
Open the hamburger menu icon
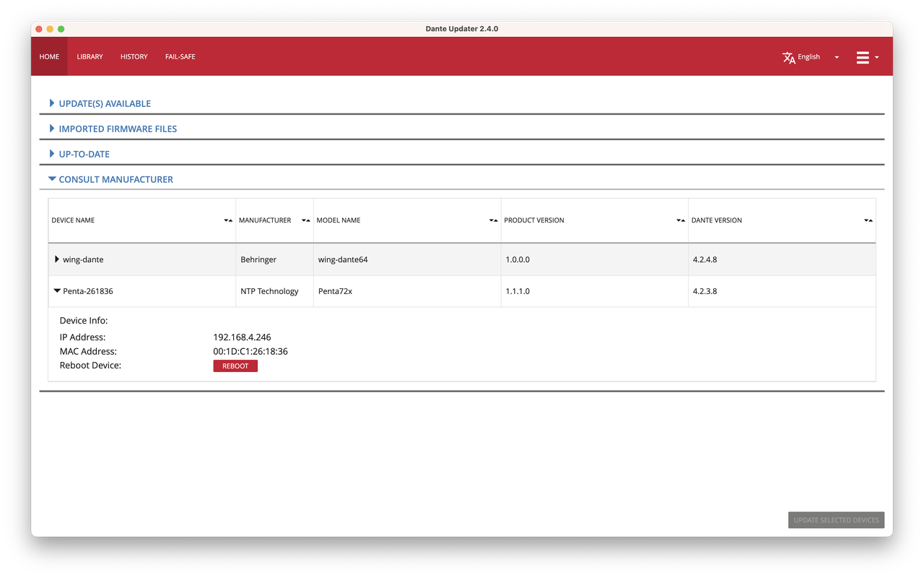click(863, 57)
